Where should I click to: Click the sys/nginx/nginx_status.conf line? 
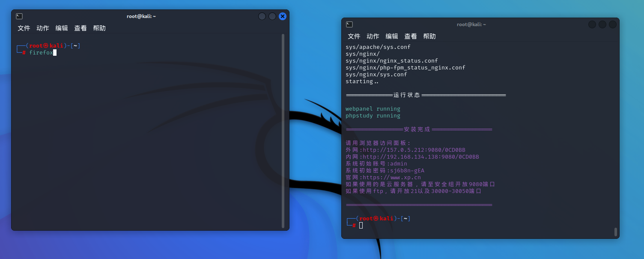(x=392, y=61)
